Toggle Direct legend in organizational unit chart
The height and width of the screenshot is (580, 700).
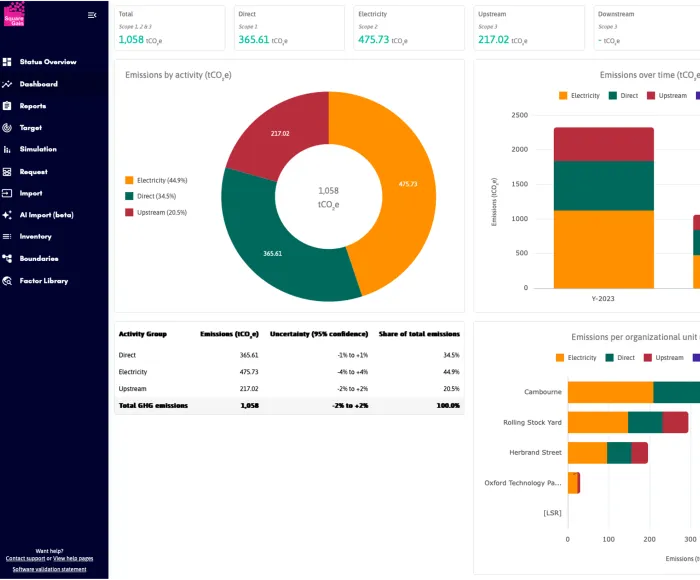620,358
